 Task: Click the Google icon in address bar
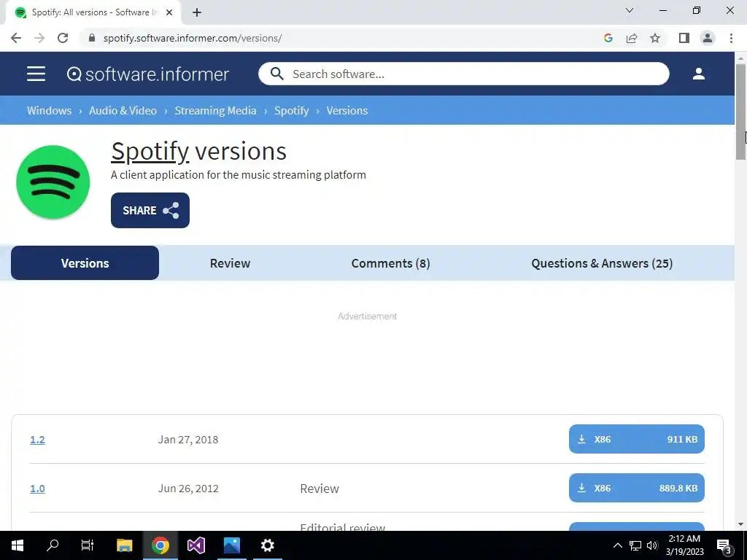608,38
